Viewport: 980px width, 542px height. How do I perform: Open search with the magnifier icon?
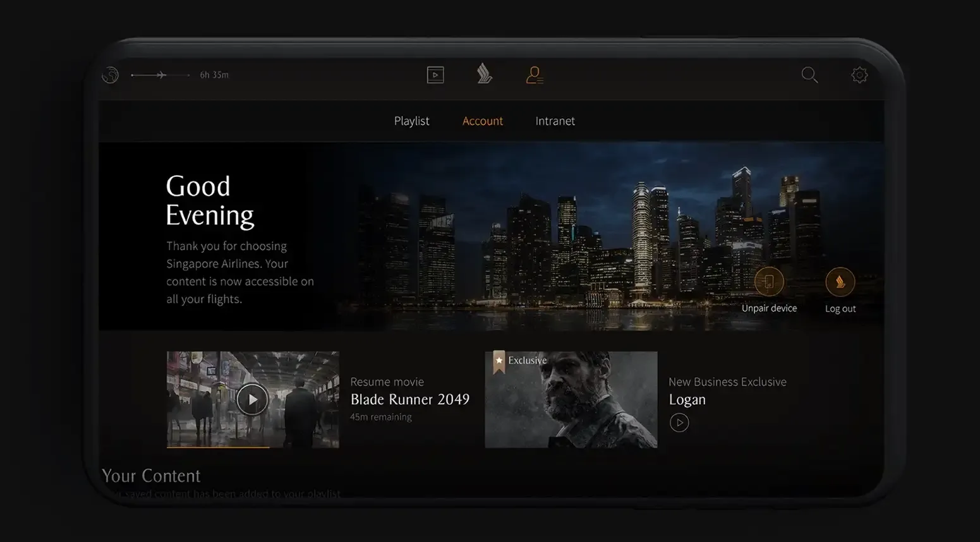coord(809,75)
